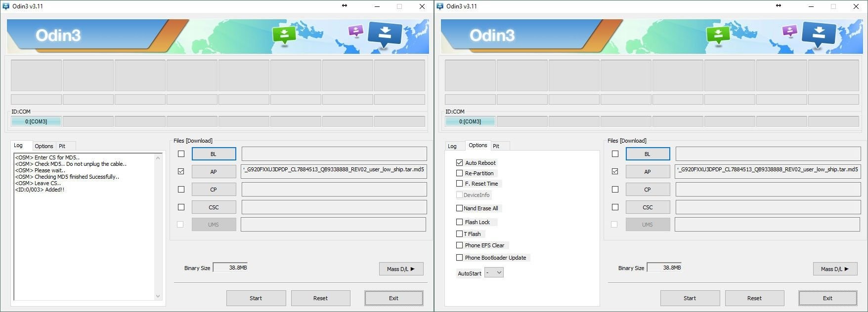Click the log line "<OSM> Enter CS for MD5.."

tap(47, 157)
